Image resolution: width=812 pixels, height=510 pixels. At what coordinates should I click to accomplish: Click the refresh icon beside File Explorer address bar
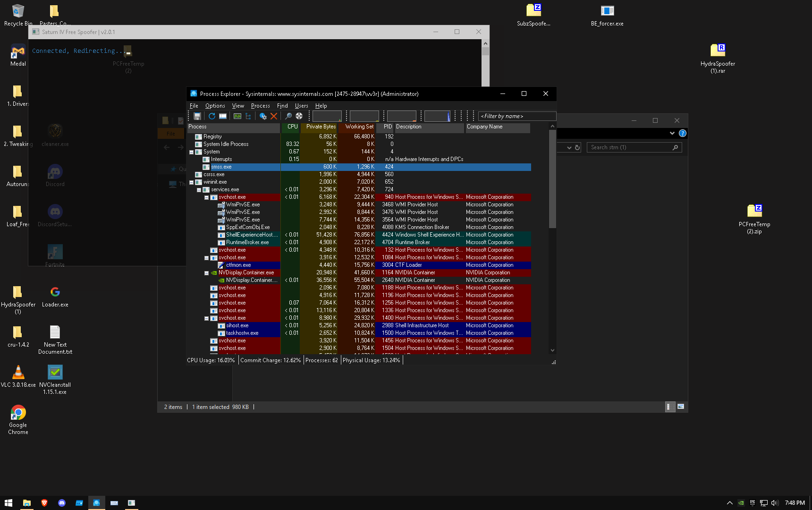577,148
